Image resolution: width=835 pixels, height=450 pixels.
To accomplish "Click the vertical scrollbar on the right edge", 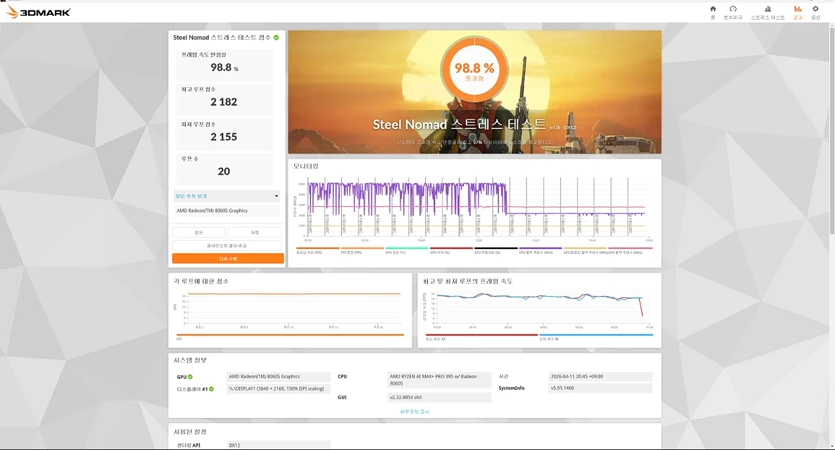I will (x=832, y=128).
